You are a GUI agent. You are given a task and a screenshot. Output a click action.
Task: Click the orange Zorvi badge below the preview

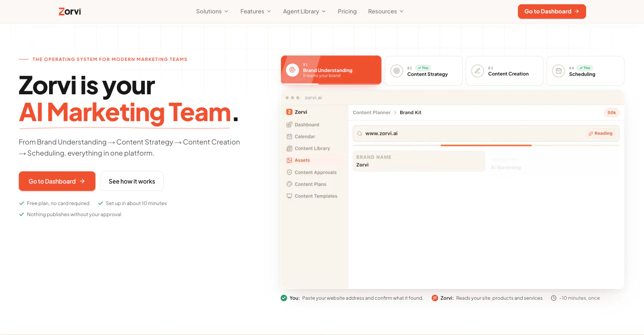(435, 298)
